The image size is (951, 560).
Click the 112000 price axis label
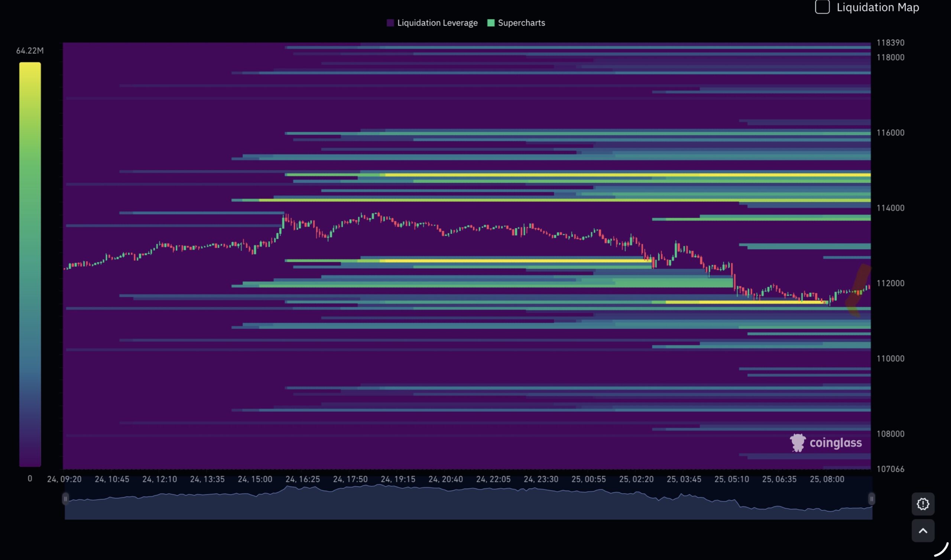point(890,283)
